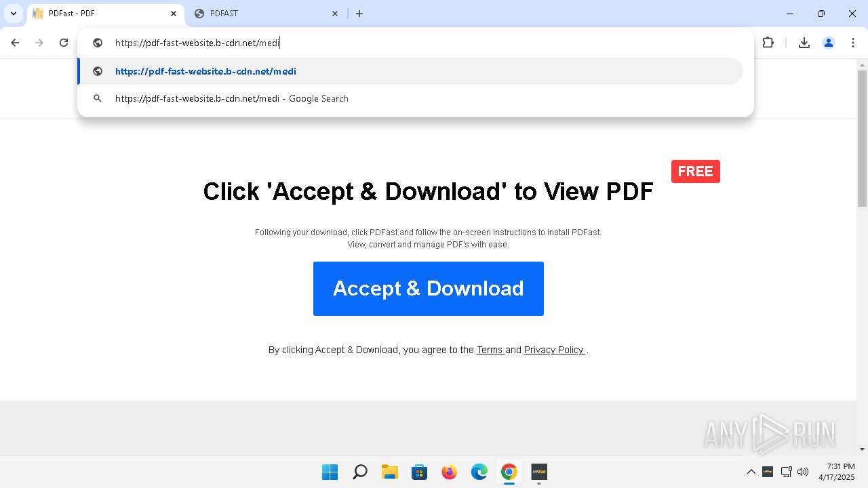Open the tab search dropdown arrow

click(x=14, y=14)
